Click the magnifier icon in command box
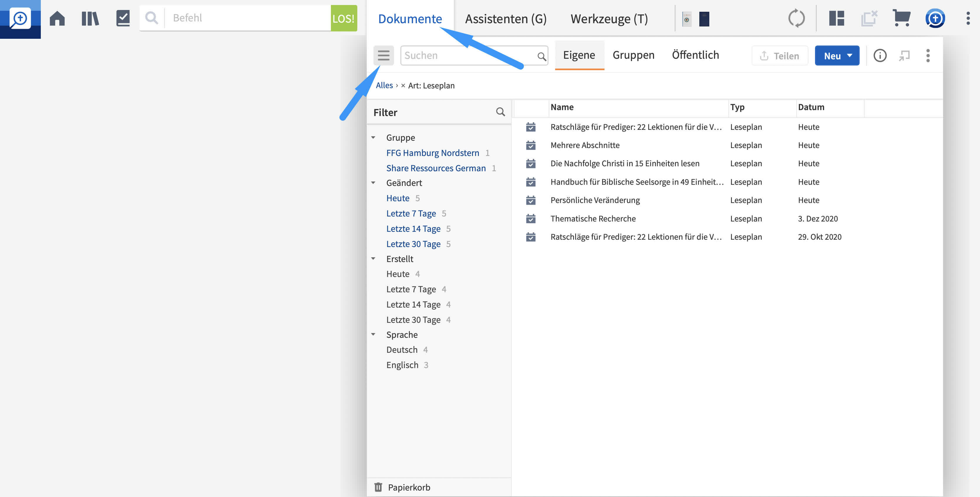This screenshot has width=980, height=497. tap(151, 18)
